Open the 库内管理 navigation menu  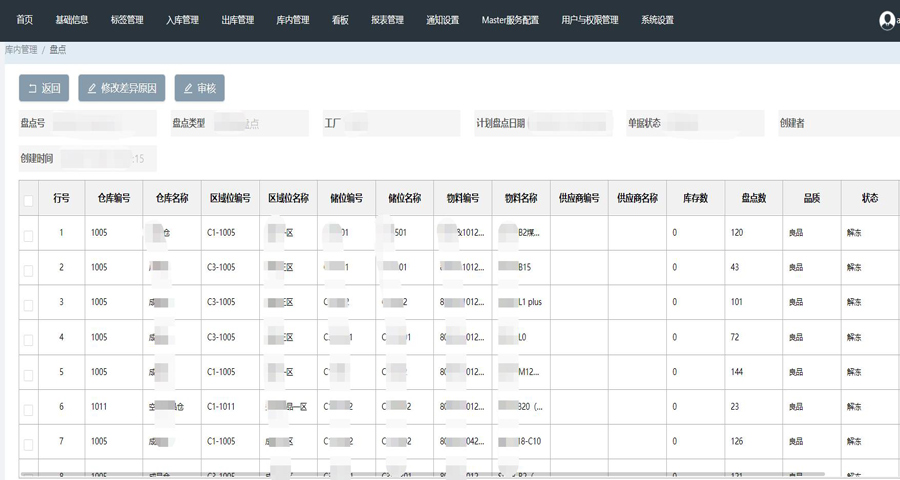292,20
